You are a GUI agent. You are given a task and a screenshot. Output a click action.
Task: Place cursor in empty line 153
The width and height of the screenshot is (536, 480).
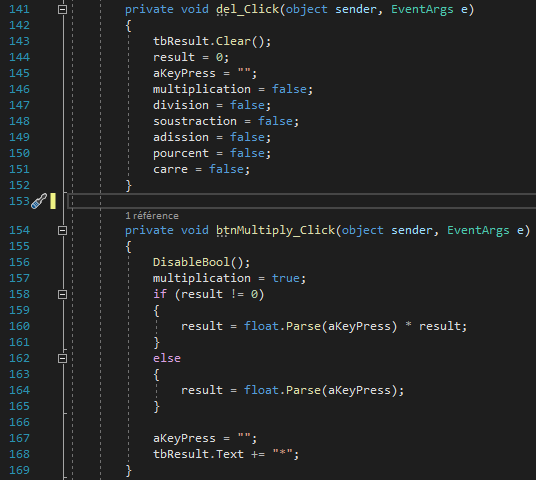pos(302,201)
